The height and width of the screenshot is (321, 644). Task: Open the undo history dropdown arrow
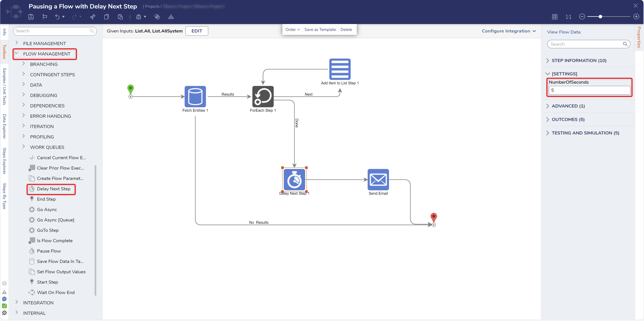(63, 17)
